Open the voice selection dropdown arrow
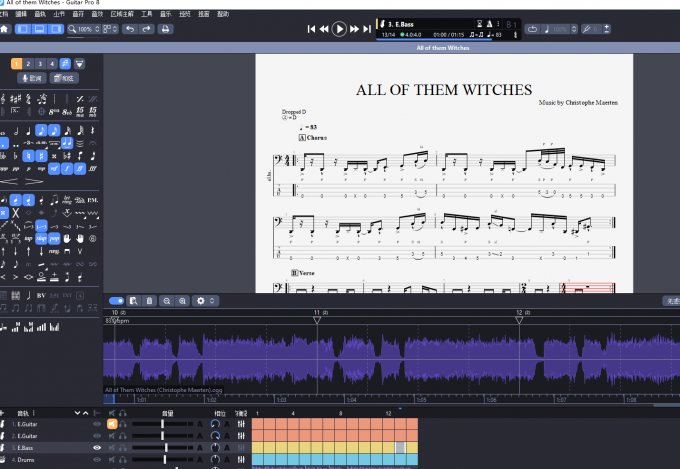Viewport: 680px width, 469px height. point(79,64)
